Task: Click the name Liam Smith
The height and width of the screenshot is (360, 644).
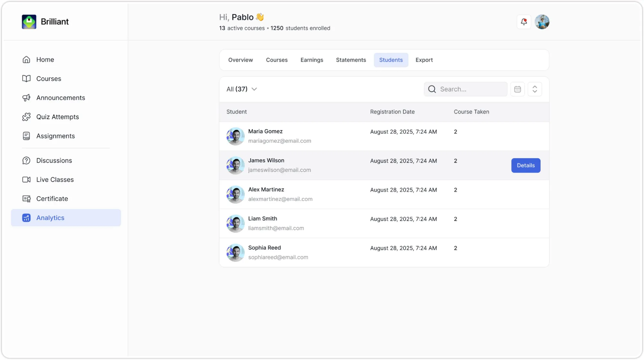Action: click(x=263, y=219)
